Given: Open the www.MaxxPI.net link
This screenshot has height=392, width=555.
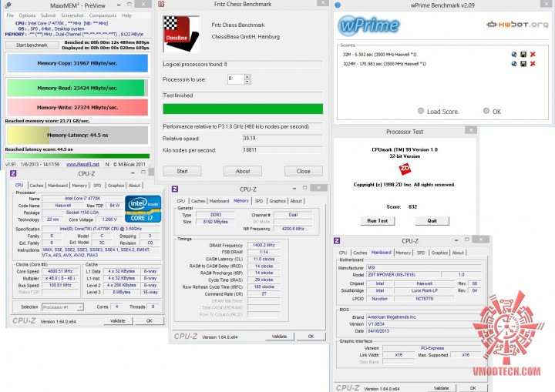Looking at the screenshot, I should (x=82, y=164).
